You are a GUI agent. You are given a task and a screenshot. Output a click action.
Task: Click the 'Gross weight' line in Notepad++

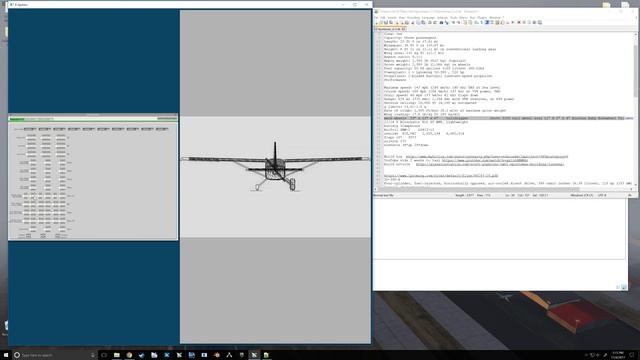(x=427, y=64)
